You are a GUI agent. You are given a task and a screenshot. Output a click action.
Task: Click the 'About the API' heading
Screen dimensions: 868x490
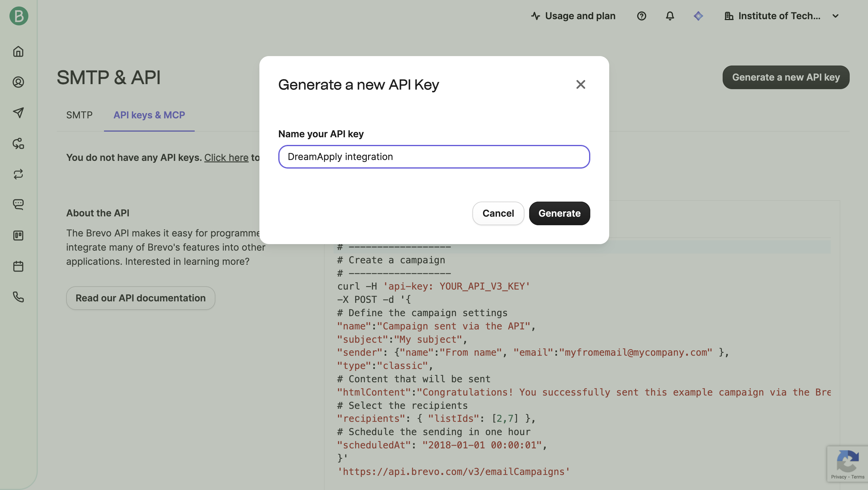[98, 213]
